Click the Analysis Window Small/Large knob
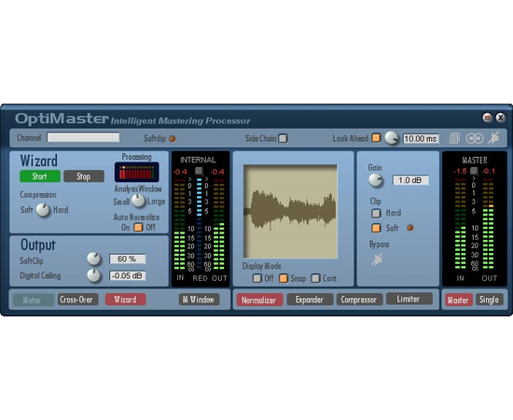This screenshot has width=513, height=420. coord(138,201)
